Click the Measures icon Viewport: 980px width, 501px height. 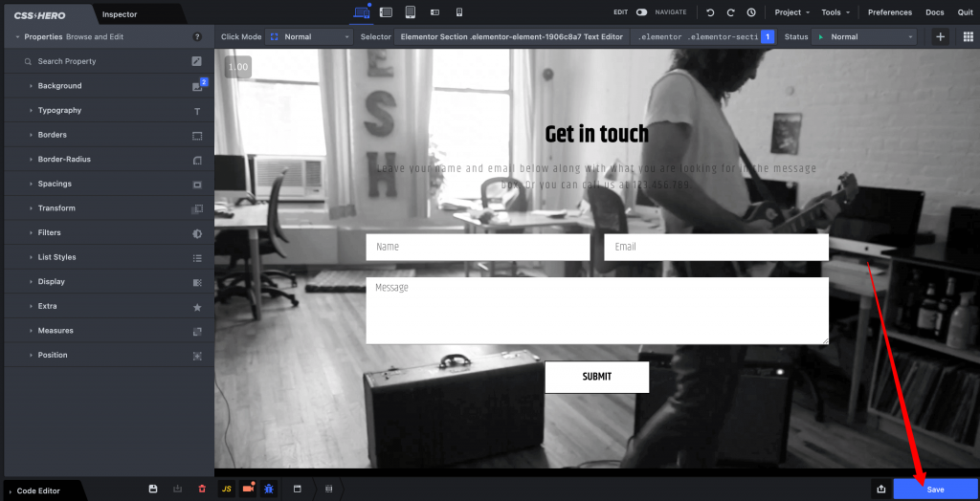[x=197, y=331]
